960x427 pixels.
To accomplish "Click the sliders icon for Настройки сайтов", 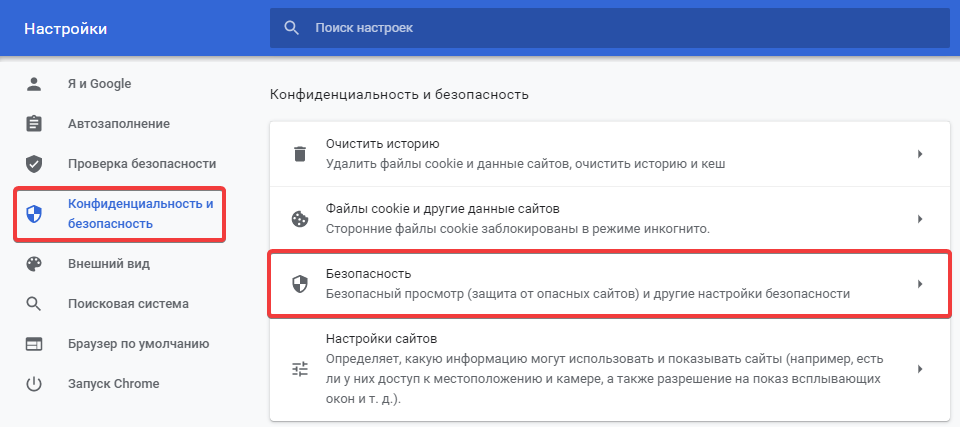I will point(300,369).
